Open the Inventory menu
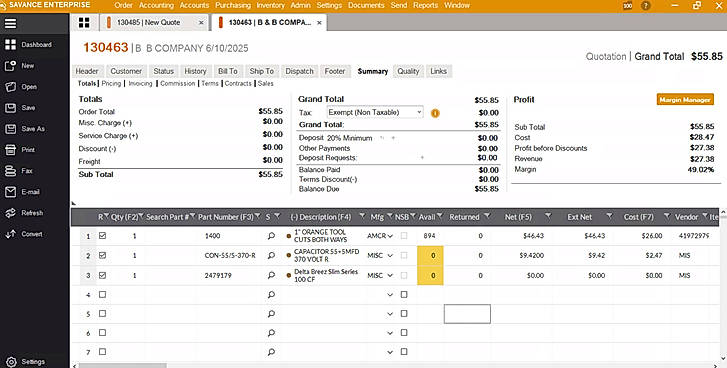Viewport: 727px width, 368px height. coord(270,6)
